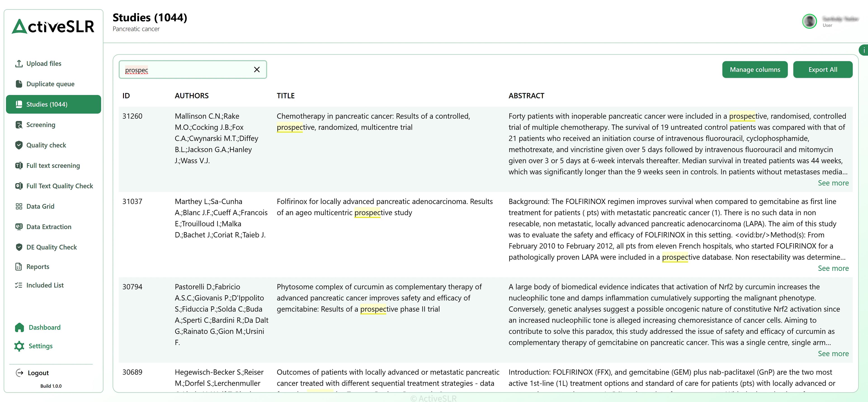Click the user avatar picture
The height and width of the screenshot is (402, 868).
click(809, 21)
